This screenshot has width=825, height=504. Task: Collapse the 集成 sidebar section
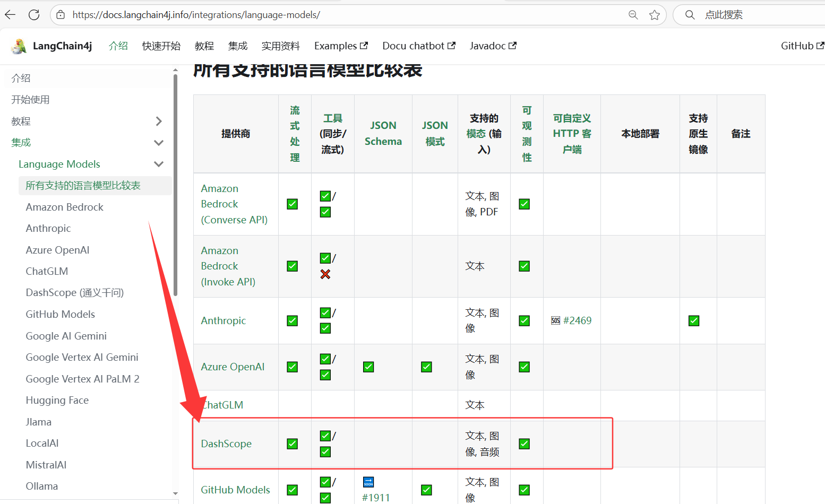(158, 143)
